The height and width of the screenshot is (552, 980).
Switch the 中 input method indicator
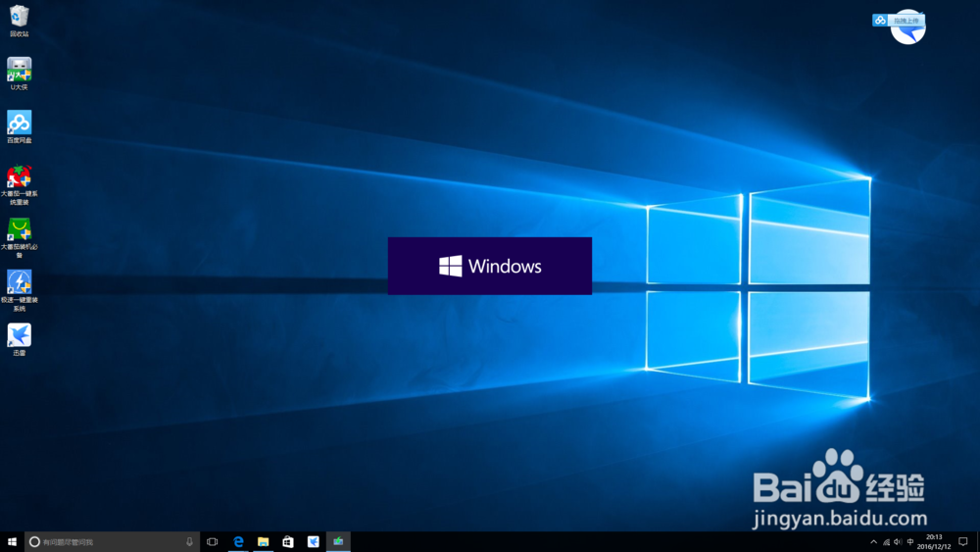pyautogui.click(x=910, y=542)
